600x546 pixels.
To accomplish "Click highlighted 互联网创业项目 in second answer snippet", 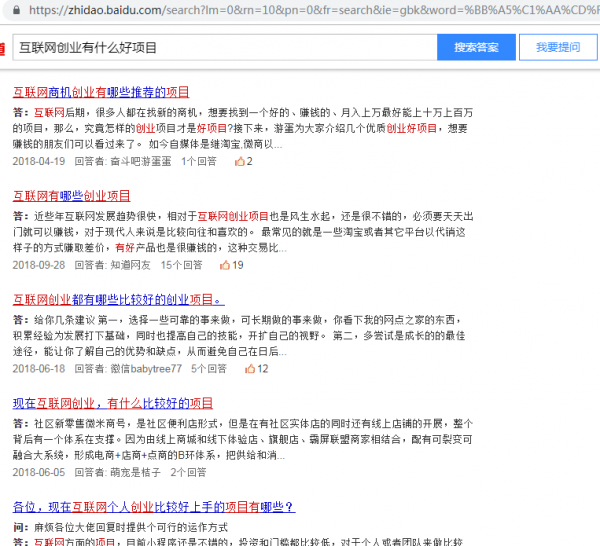I will click(233, 217).
